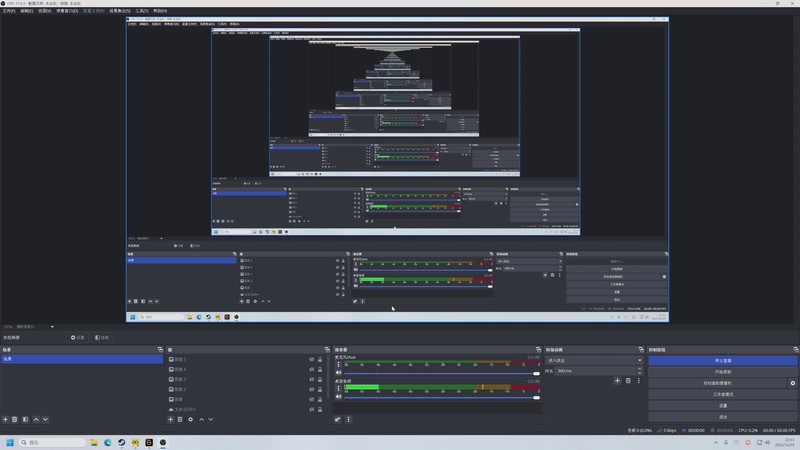Move the selected source up

pos(202,419)
